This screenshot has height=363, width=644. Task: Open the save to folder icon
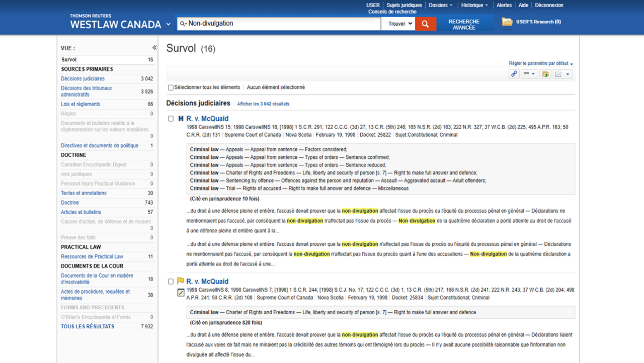click(545, 73)
